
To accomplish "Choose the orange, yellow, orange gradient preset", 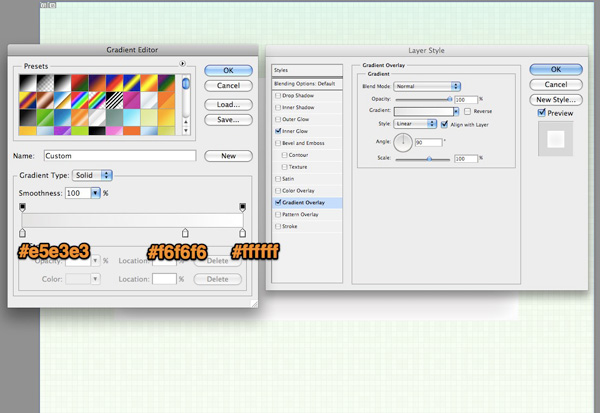I will click(x=149, y=83).
